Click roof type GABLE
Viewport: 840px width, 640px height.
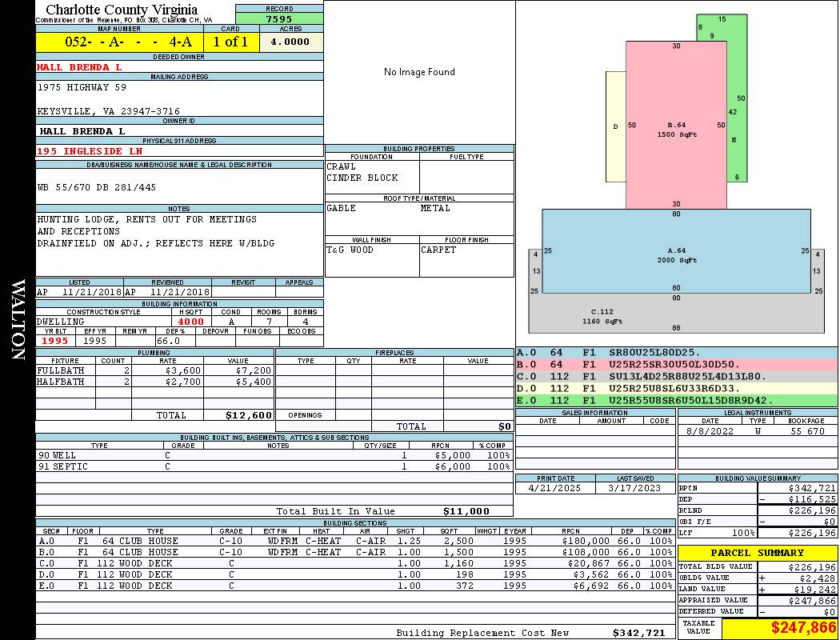point(342,208)
